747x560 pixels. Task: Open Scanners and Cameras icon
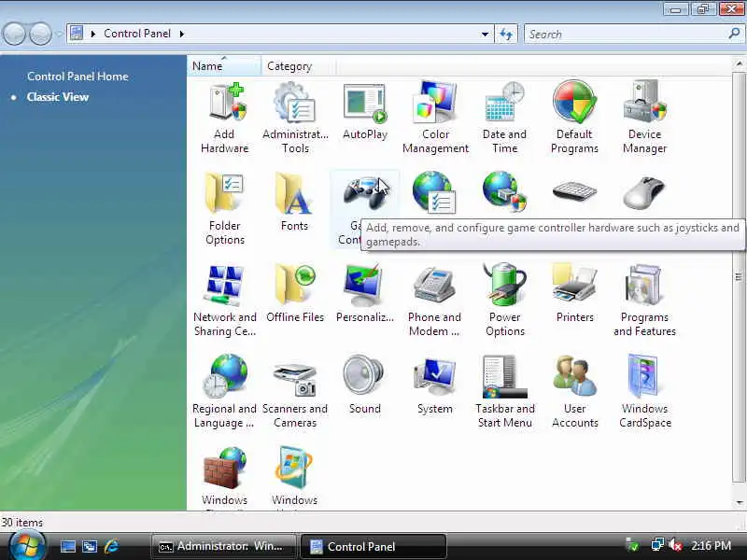pyautogui.click(x=295, y=379)
